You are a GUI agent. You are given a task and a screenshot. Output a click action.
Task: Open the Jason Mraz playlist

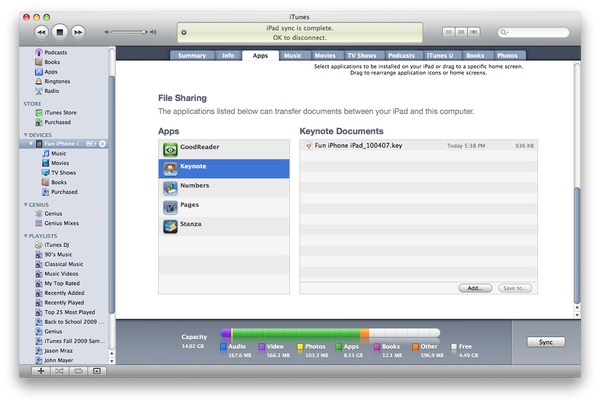pyautogui.click(x=58, y=351)
